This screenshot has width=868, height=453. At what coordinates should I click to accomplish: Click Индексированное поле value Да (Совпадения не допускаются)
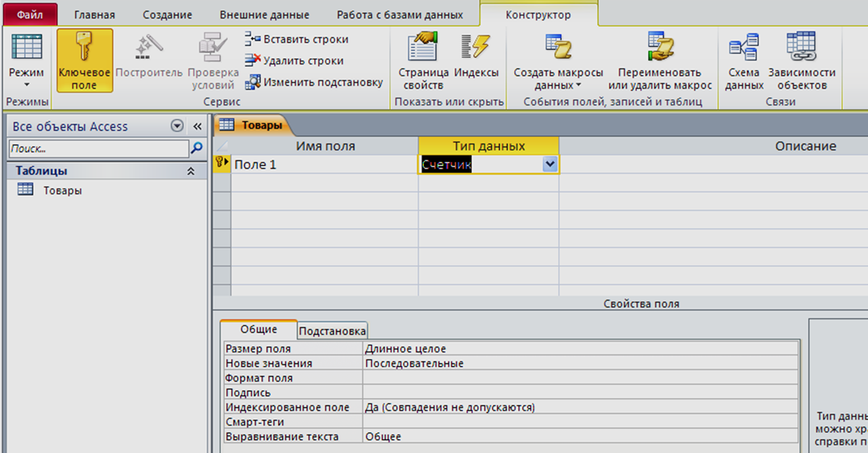tap(581, 408)
